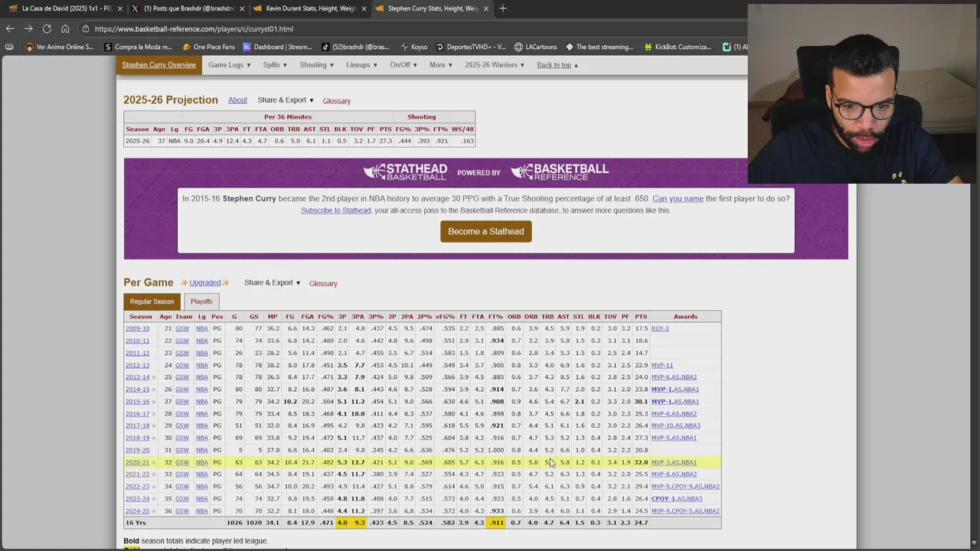Open Glossary link in Per Game section
980x551 pixels.
323,283
